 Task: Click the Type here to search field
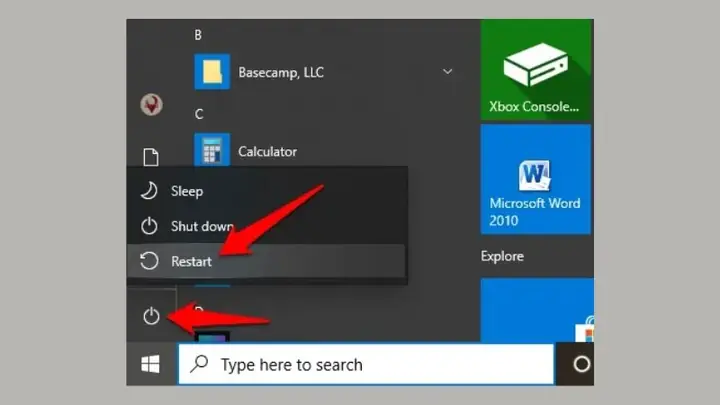(366, 364)
